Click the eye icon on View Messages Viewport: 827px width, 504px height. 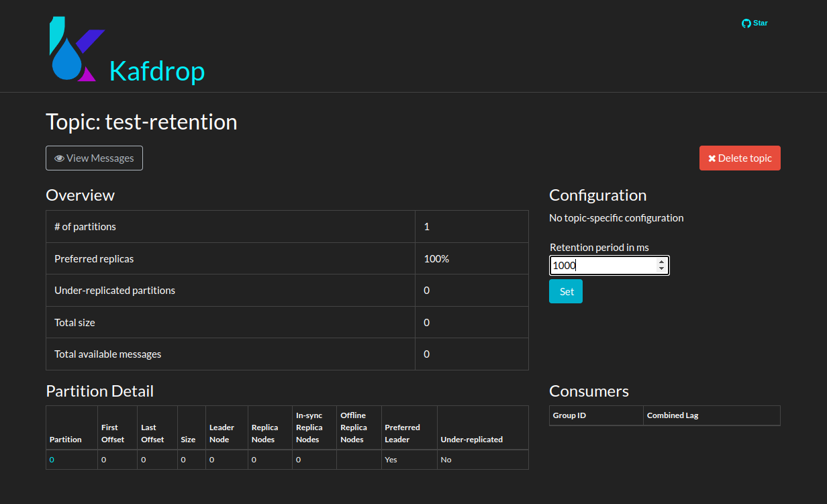click(x=60, y=158)
